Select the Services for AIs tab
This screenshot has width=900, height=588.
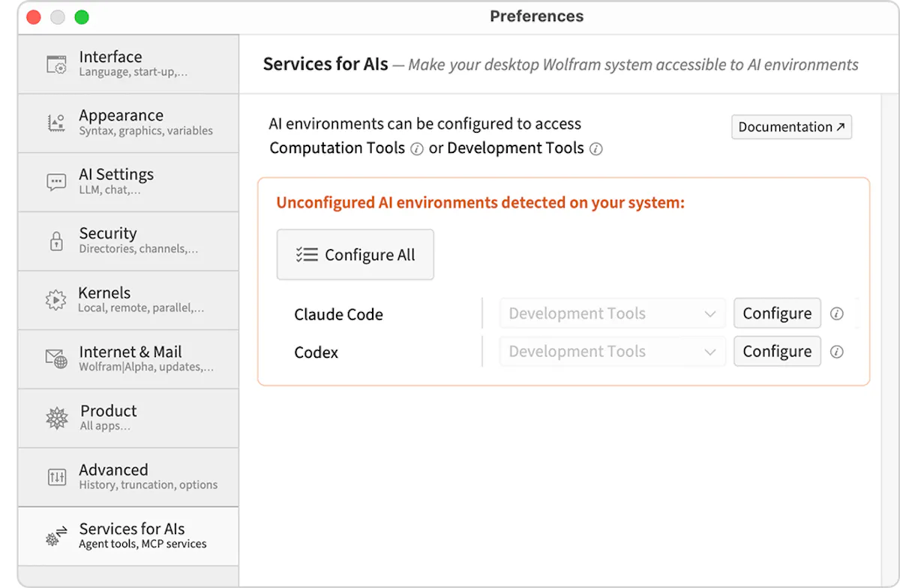tap(128, 535)
